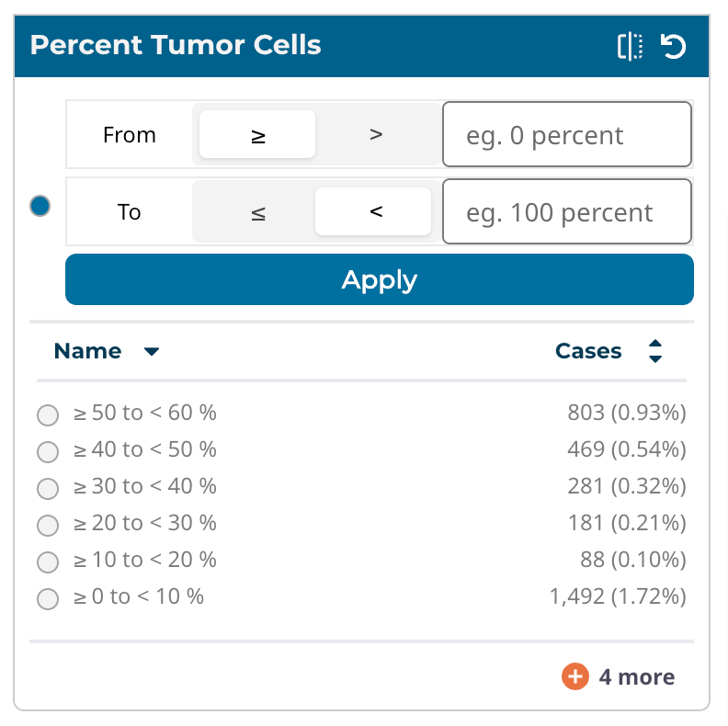Click the orange plus icon for more

click(574, 677)
